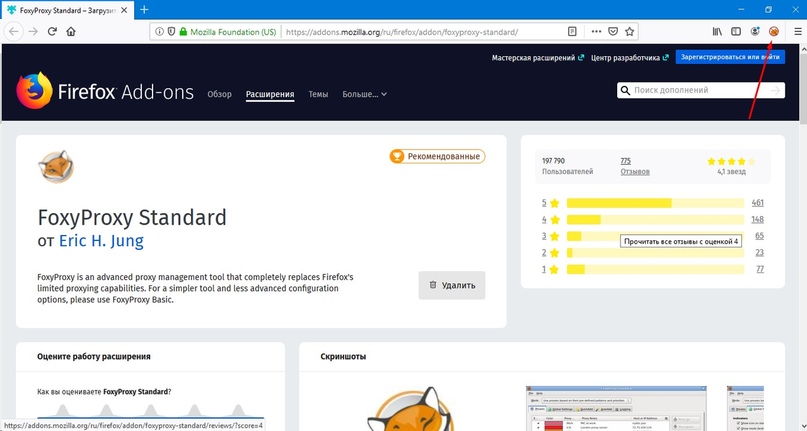Image resolution: width=807 pixels, height=431 pixels.
Task: Open 148 four-star reviews count
Action: tap(758, 219)
